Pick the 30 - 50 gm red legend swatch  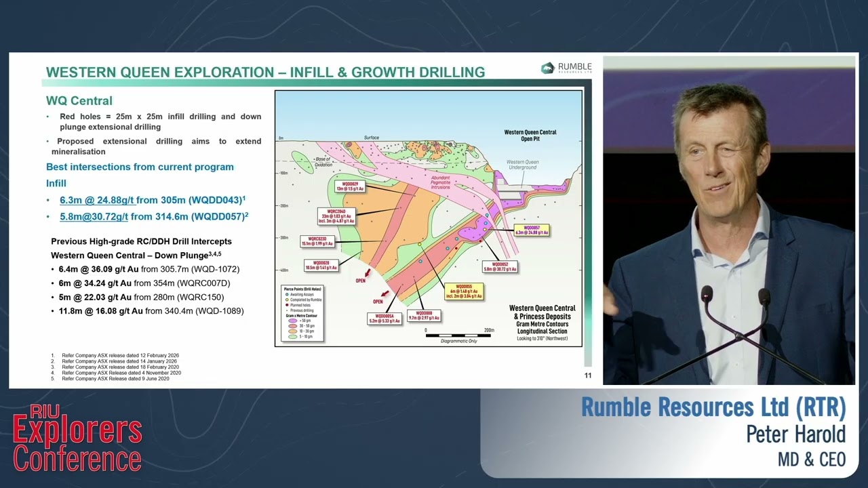click(293, 326)
